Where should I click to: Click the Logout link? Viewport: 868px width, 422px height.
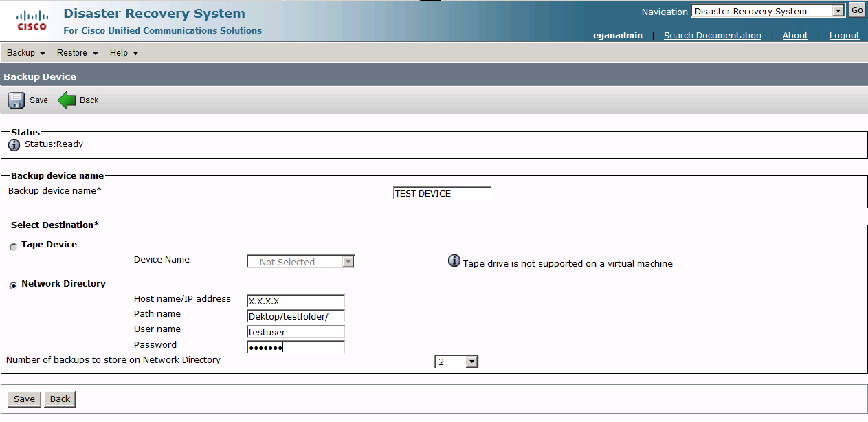pyautogui.click(x=845, y=35)
